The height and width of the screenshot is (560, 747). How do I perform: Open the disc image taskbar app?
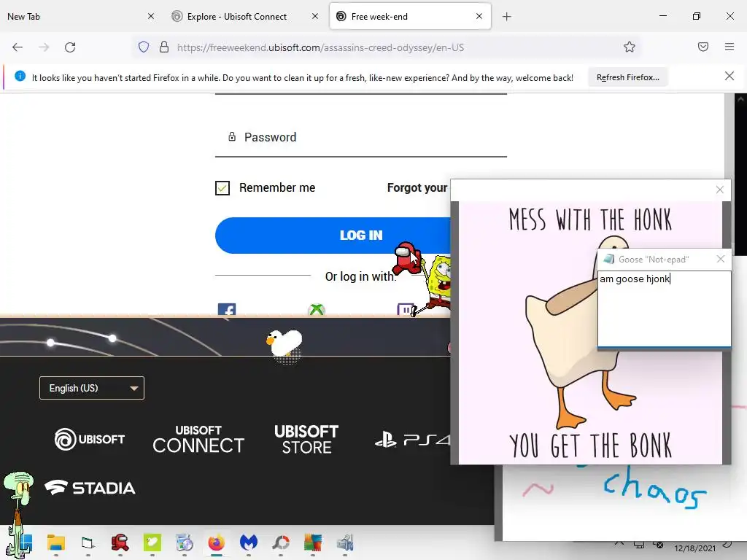[x=185, y=542]
